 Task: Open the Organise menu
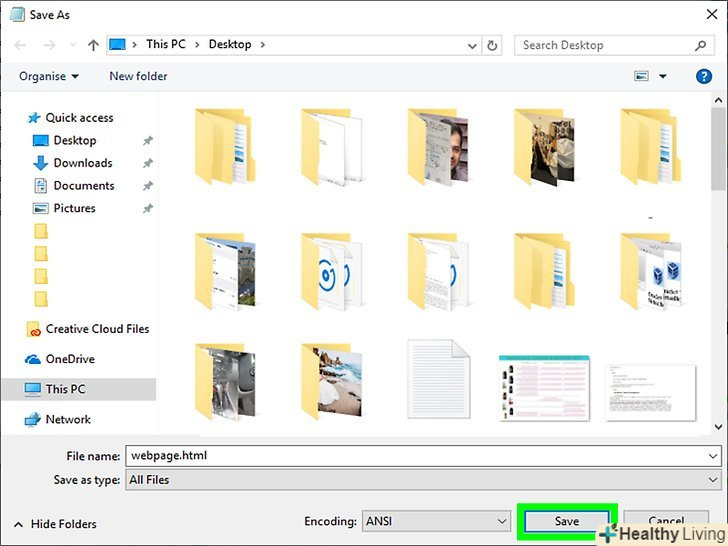(48, 76)
